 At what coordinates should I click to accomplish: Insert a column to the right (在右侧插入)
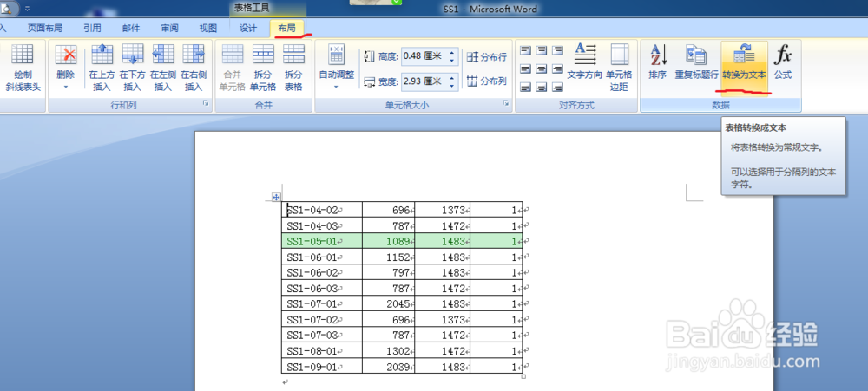pyautogui.click(x=194, y=68)
